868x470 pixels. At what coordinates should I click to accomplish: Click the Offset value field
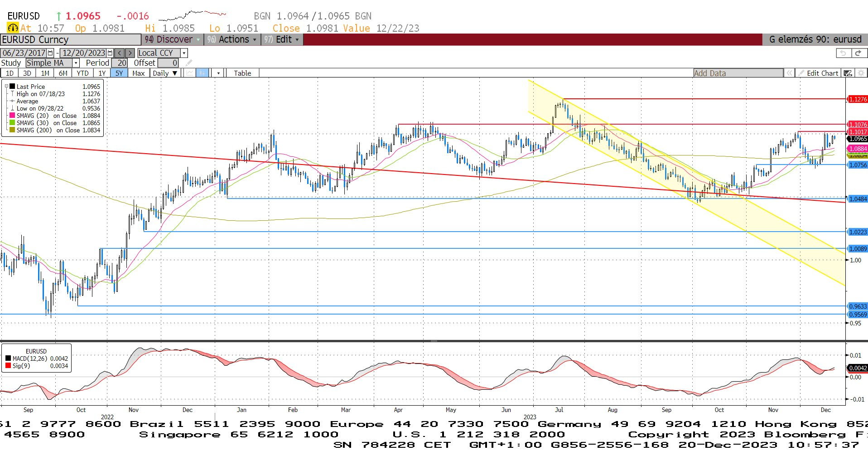coord(168,63)
